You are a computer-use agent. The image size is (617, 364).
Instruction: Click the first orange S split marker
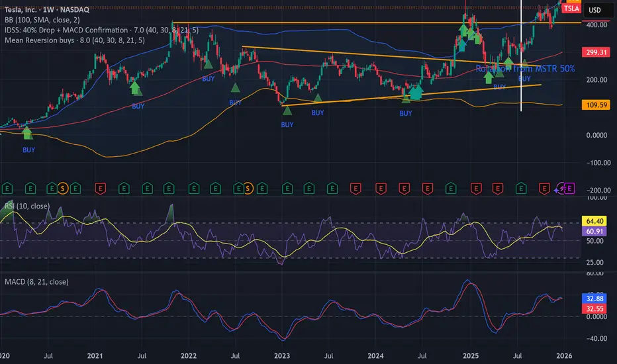click(63, 189)
